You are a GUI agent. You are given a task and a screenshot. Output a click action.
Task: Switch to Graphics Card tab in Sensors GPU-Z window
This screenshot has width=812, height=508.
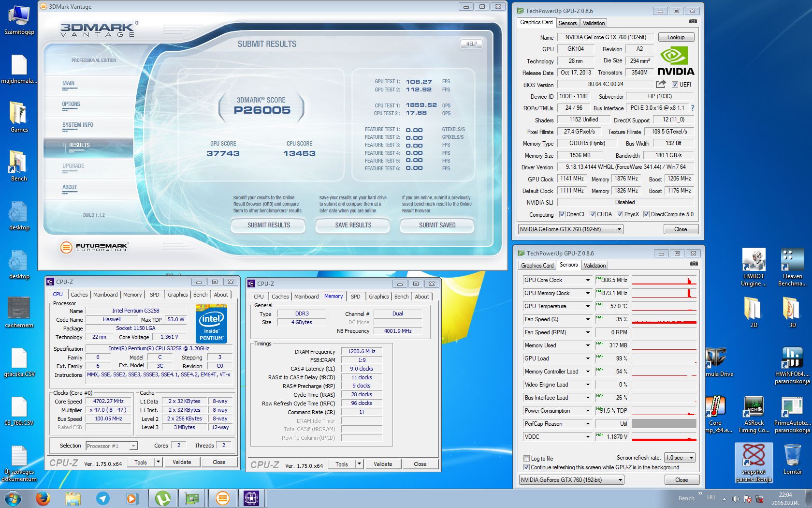[x=537, y=266]
